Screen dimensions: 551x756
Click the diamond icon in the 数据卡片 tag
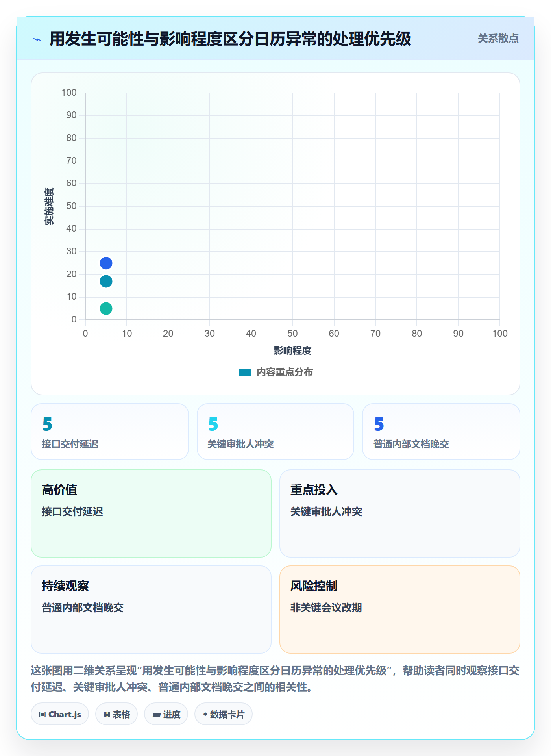(205, 714)
